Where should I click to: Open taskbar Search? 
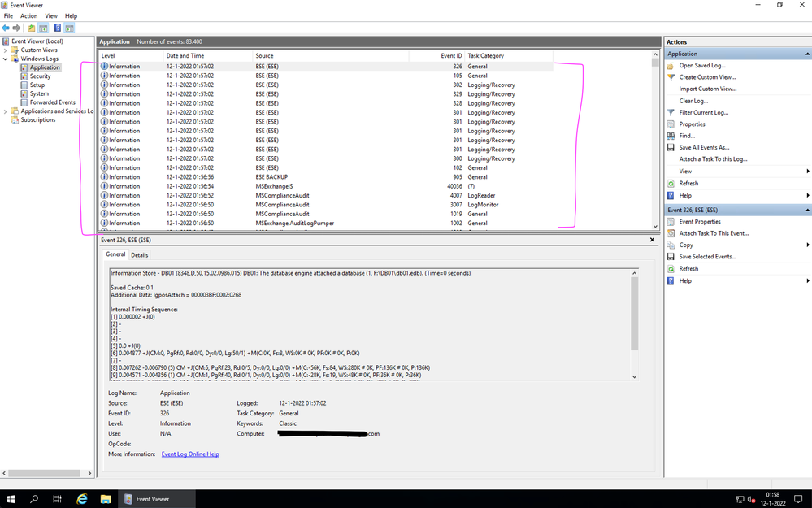(34, 499)
